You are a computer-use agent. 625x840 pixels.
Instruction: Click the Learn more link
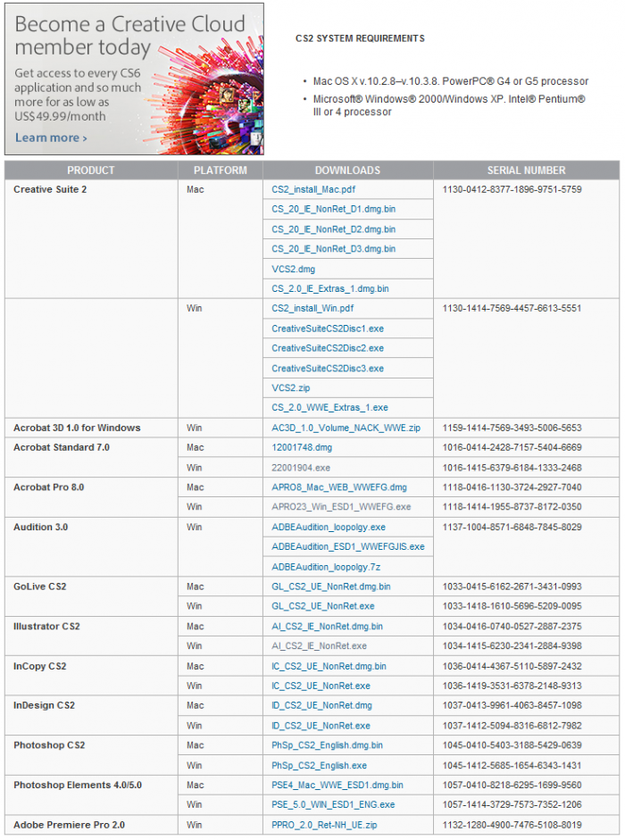pos(51,137)
